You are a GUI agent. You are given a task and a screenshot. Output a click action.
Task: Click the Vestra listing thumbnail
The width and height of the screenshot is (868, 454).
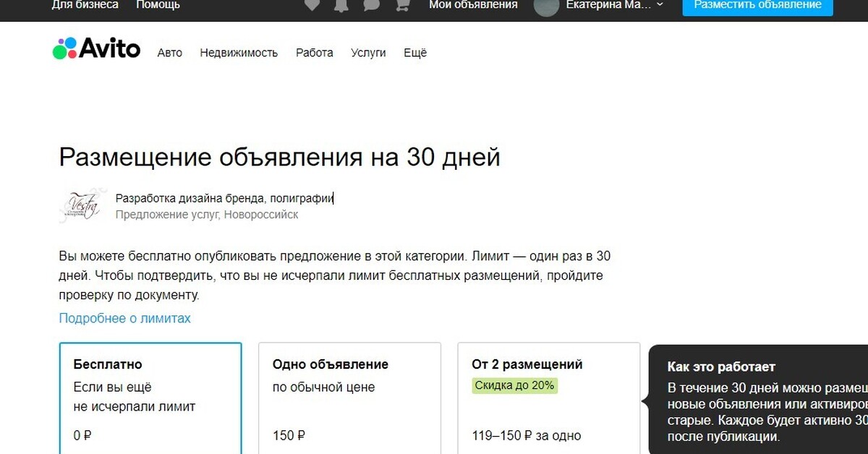82,205
